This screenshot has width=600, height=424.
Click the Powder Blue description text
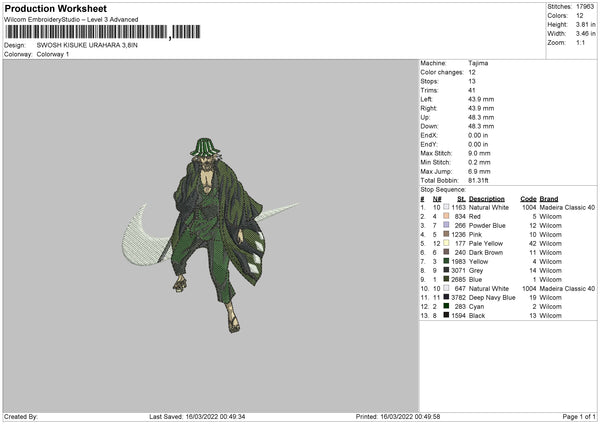pyautogui.click(x=487, y=225)
